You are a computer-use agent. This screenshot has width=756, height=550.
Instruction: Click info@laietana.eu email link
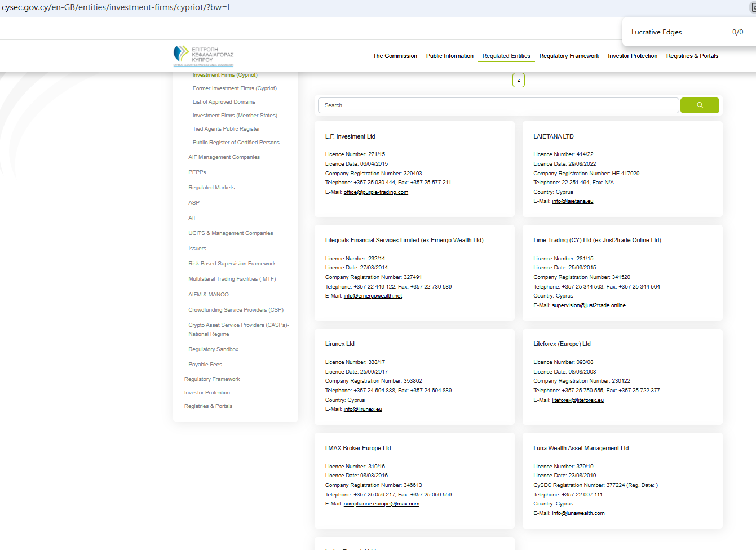[x=572, y=201]
